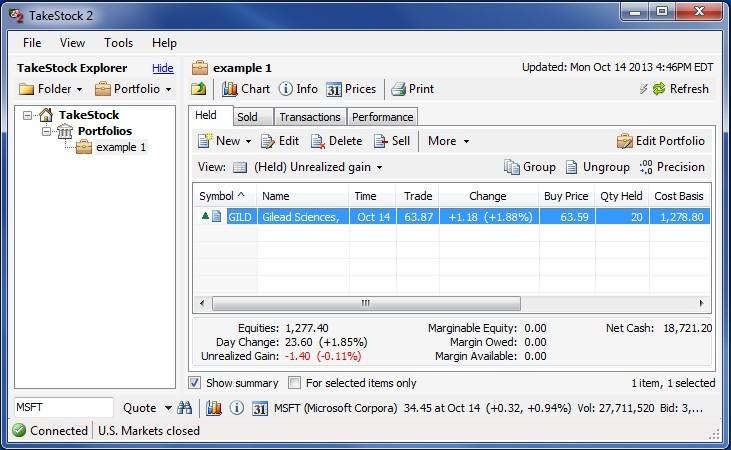The width and height of the screenshot is (731, 450).
Task: Click the horizontal scrollbar thumb in holdings table
Action: [x=366, y=304]
